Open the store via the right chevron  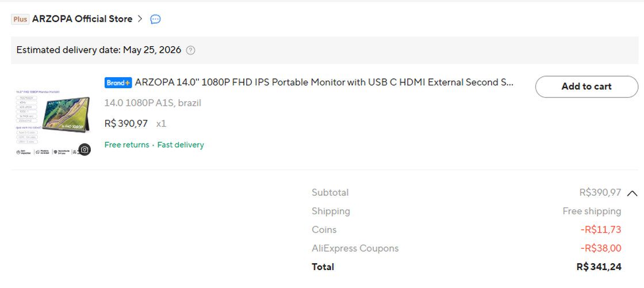(140, 19)
